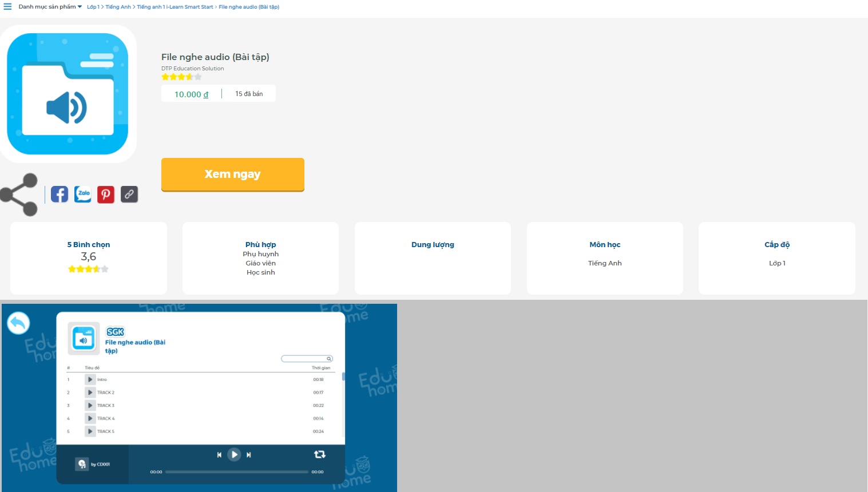Play the Intro track

[x=90, y=379]
